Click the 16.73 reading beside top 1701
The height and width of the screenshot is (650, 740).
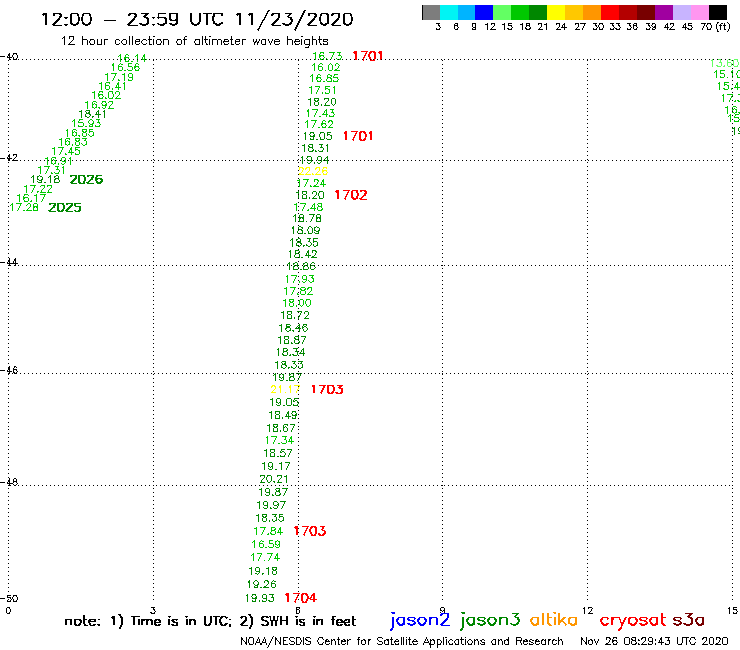327,56
